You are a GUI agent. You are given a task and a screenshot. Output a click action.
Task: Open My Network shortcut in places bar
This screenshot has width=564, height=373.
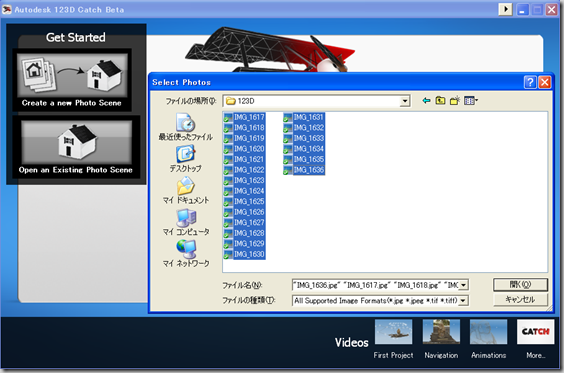[186, 254]
